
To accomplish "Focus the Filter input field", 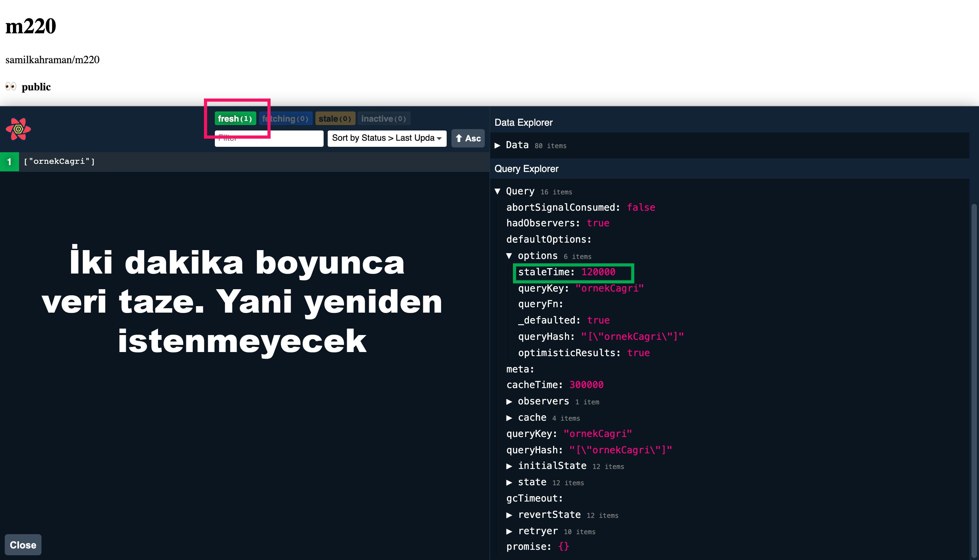I will point(269,138).
